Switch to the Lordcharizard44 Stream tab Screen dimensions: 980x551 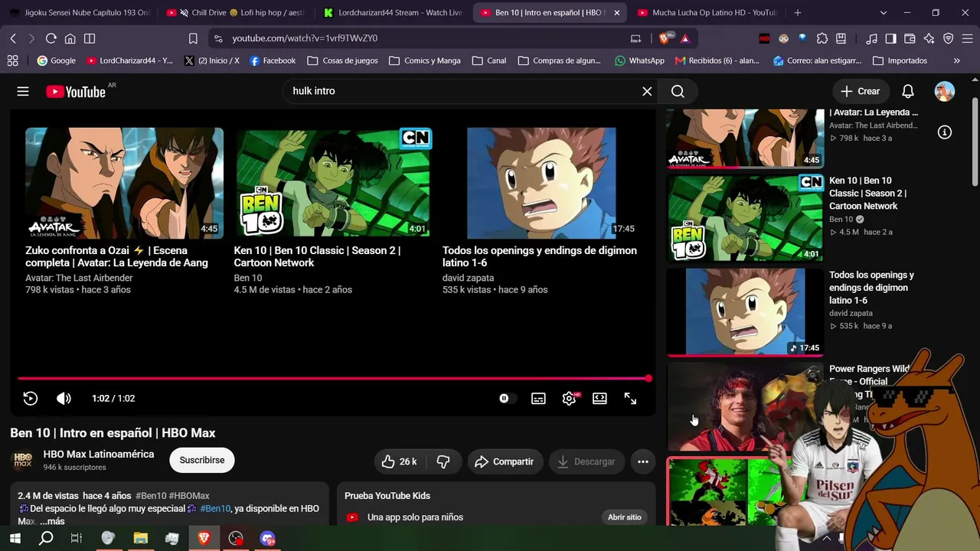(392, 13)
